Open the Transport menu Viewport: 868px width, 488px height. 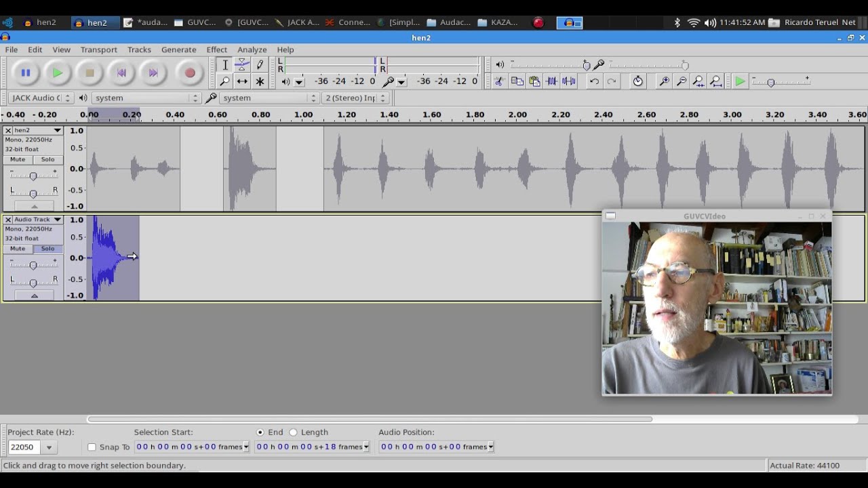(x=99, y=49)
